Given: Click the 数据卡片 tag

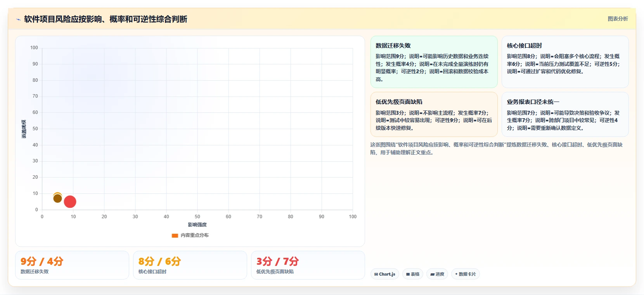Looking at the screenshot, I should (x=465, y=274).
